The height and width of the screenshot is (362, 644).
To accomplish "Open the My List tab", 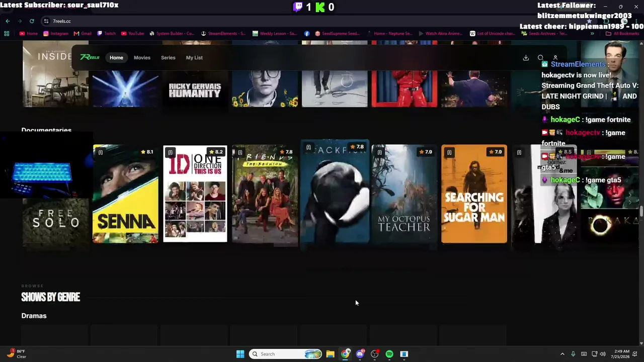I will [194, 58].
